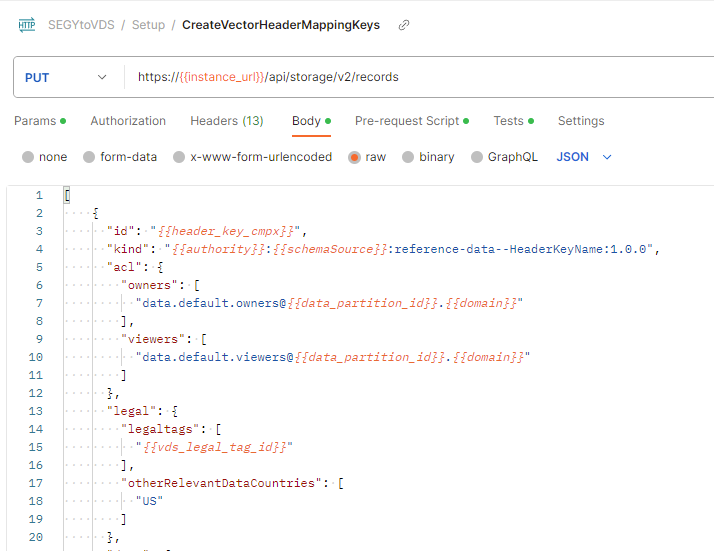
Task: Open Pre-request Script tab
Action: click(412, 121)
